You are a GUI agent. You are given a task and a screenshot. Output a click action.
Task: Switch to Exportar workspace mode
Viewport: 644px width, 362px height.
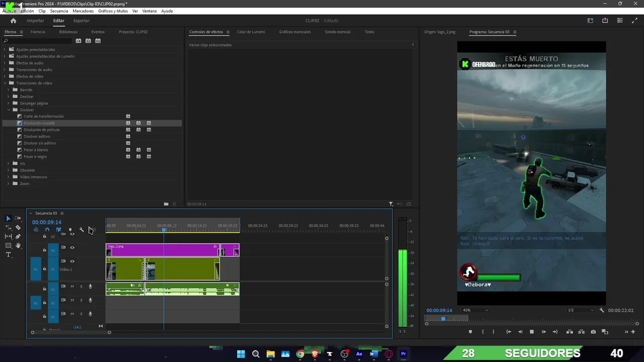(81, 21)
